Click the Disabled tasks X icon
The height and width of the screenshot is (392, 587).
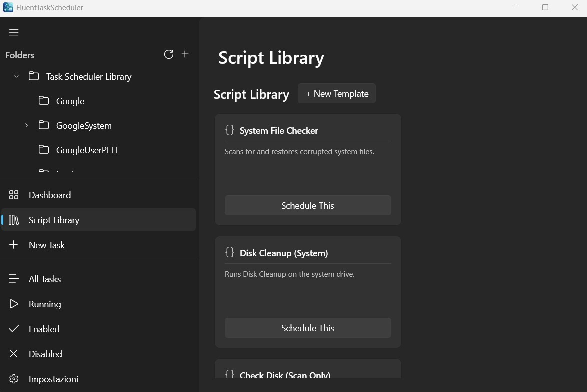(14, 354)
